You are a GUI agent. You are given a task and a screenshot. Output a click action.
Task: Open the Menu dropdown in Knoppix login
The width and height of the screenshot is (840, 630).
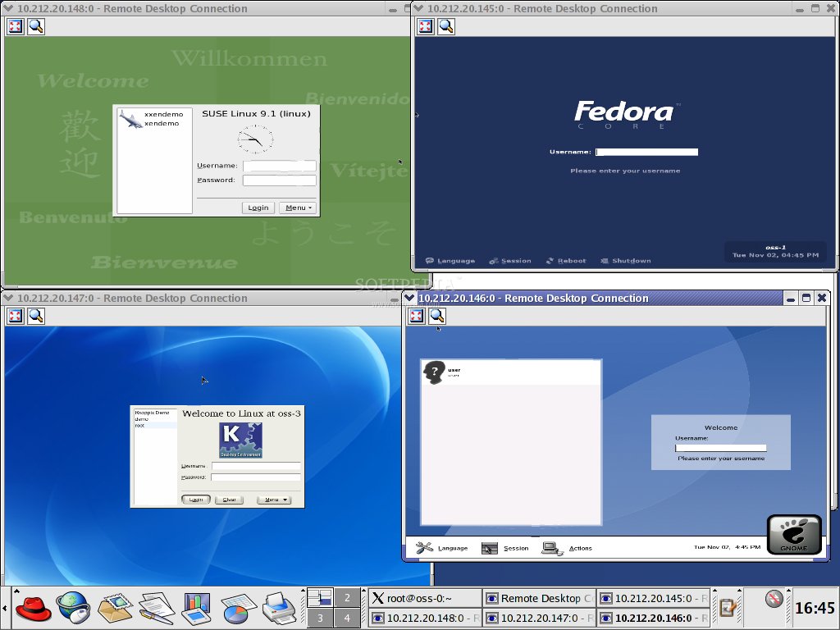(x=274, y=500)
